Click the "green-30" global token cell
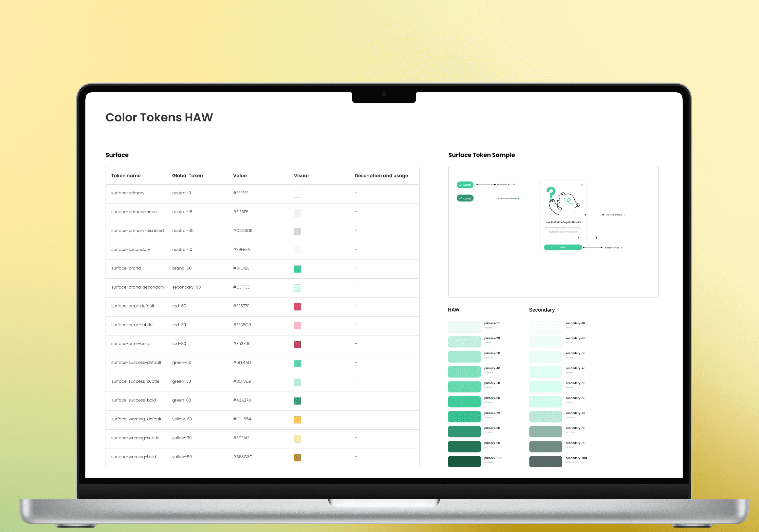The height and width of the screenshot is (532, 759). click(x=182, y=381)
